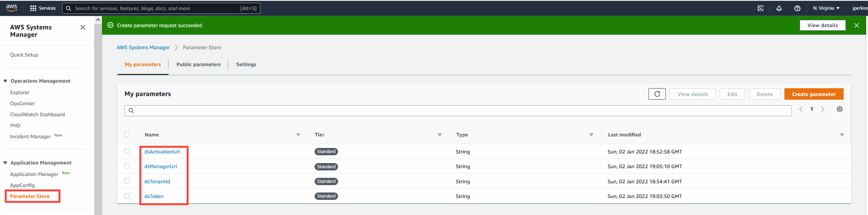
Task: Toggle the select-all header checkbox
Action: click(x=127, y=135)
